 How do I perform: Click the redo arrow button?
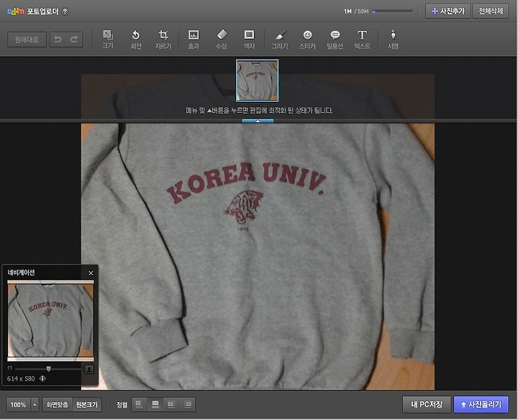pos(74,40)
